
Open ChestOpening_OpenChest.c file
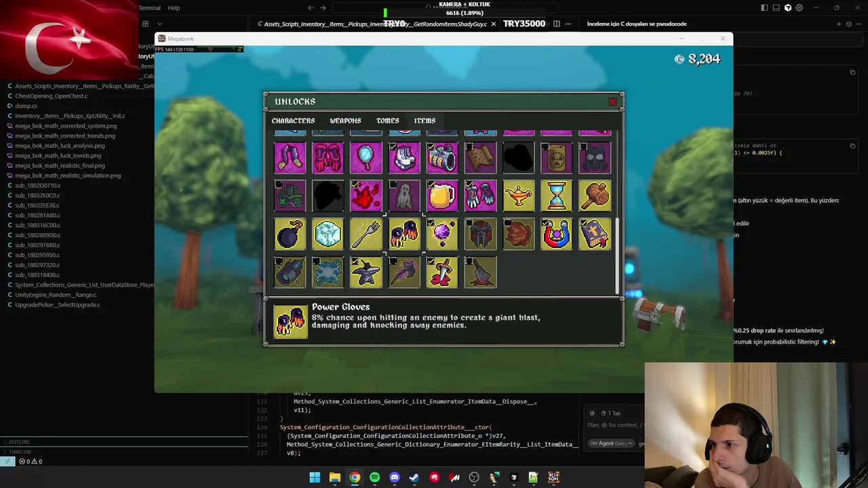pos(52,96)
